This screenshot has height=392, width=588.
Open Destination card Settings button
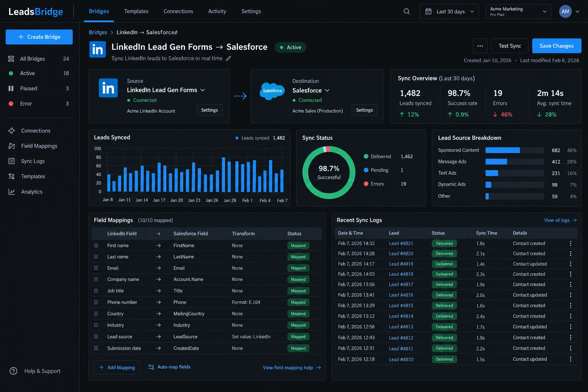pos(364,110)
